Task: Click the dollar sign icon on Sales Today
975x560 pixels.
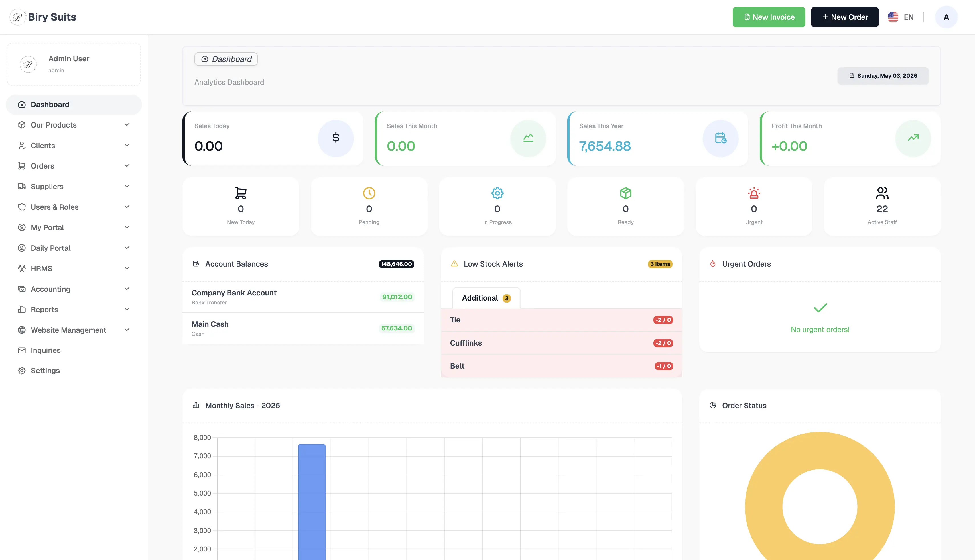Action: [336, 138]
